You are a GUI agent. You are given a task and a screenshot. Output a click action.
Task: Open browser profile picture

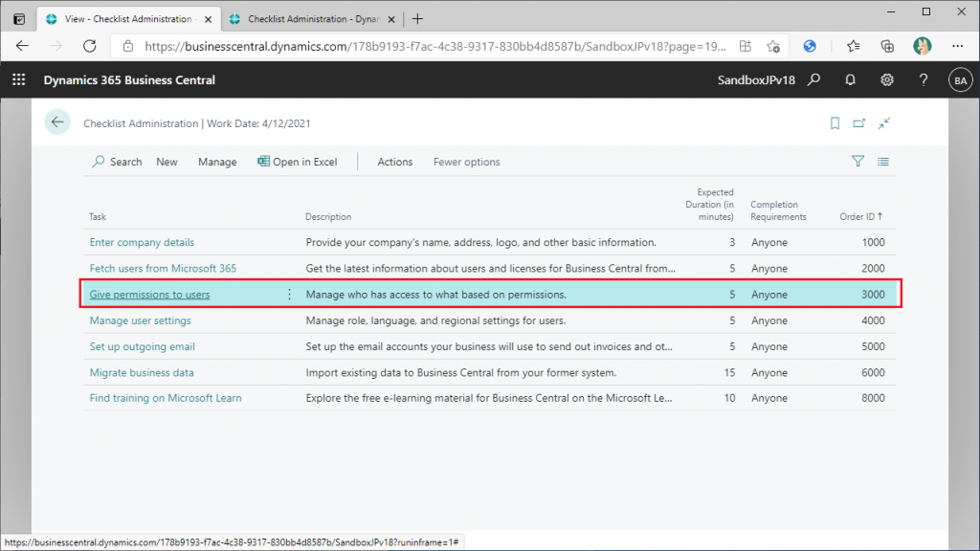(x=922, y=46)
